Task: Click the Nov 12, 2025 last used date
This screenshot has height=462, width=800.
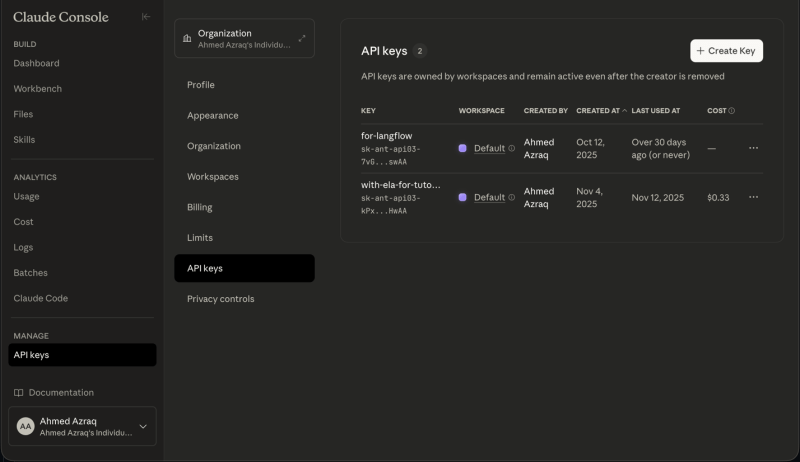Action: coord(658,197)
